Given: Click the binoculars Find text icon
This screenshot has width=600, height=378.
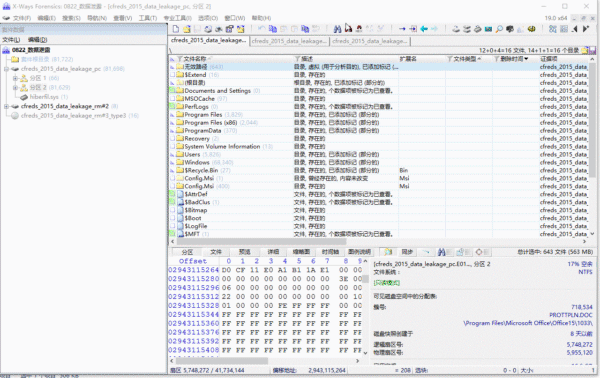Looking at the screenshot, I should (x=337, y=29).
